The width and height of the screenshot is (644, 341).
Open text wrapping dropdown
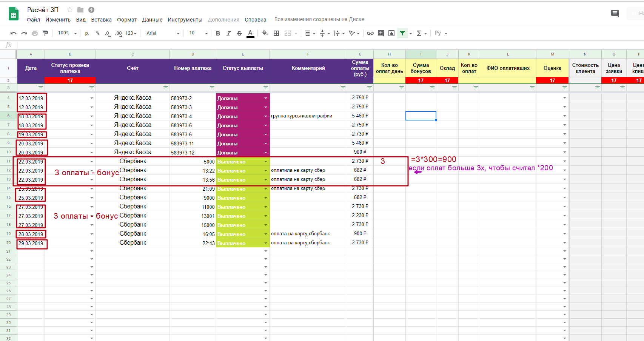(339, 33)
